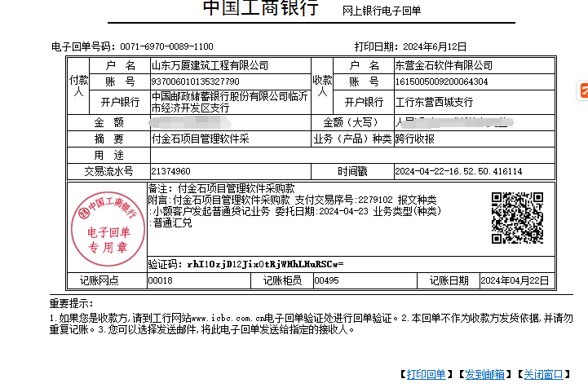Click the QR code image

coord(517,218)
